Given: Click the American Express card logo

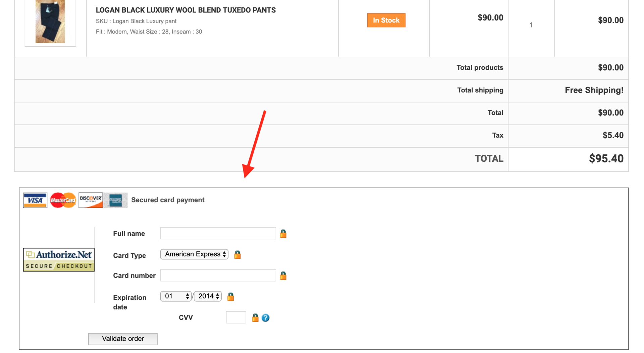Looking at the screenshot, I should click(x=115, y=200).
